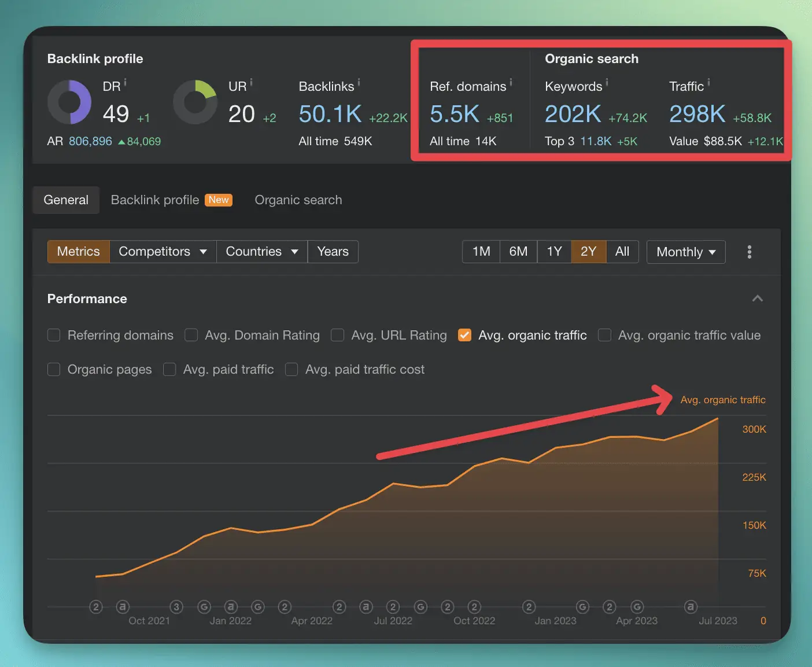This screenshot has width=812, height=667.
Task: Open the Competitors dropdown
Action: coord(163,252)
